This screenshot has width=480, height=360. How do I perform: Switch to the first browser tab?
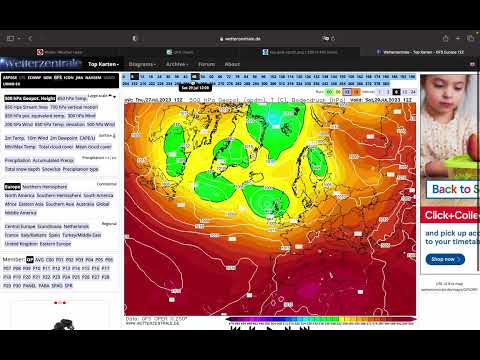[60, 52]
